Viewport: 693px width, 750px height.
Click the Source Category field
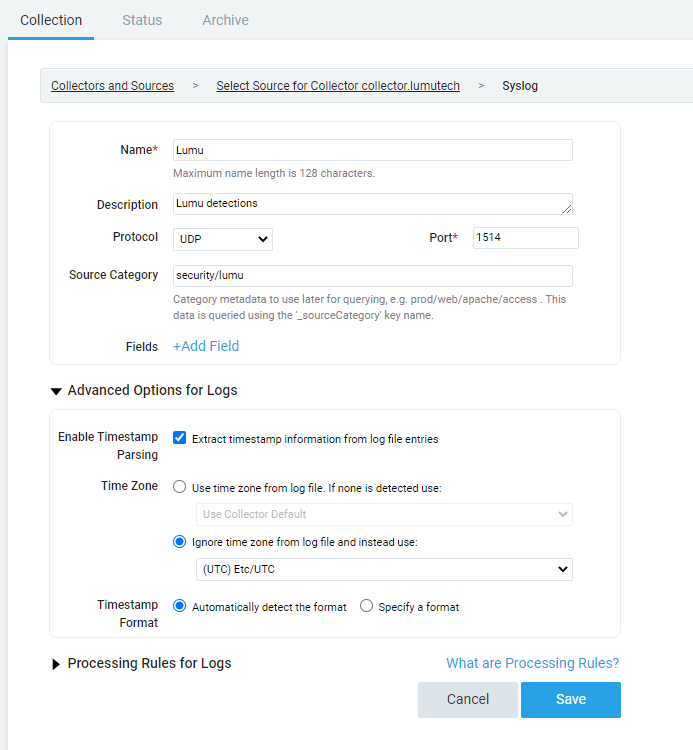pos(372,276)
